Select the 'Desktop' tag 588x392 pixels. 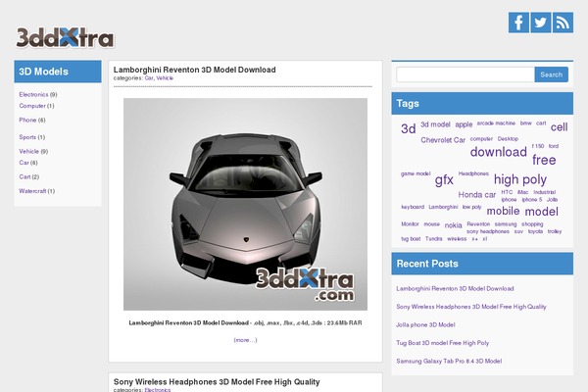tap(508, 139)
